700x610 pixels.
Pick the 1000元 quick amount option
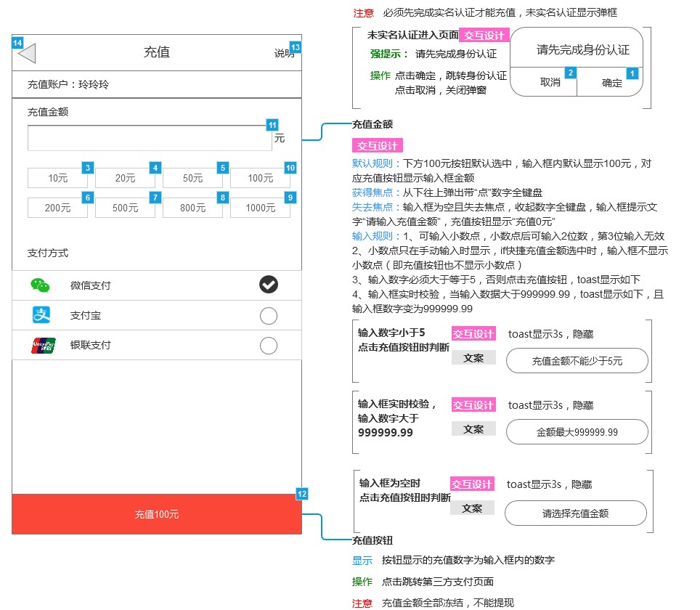(260, 208)
